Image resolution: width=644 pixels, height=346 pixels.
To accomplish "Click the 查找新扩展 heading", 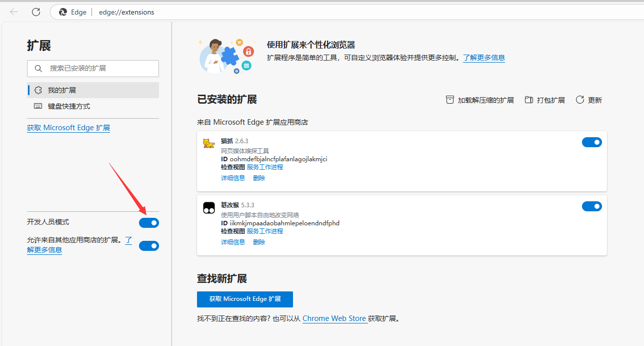I will (x=222, y=278).
